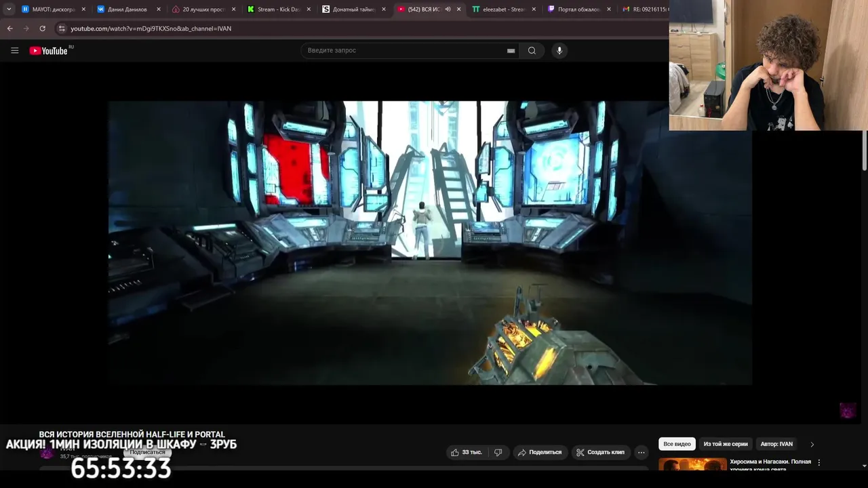Switch to the Gmail 'RE: 09216115' tab
Image resolution: width=868 pixels, height=488 pixels.
pos(645,9)
